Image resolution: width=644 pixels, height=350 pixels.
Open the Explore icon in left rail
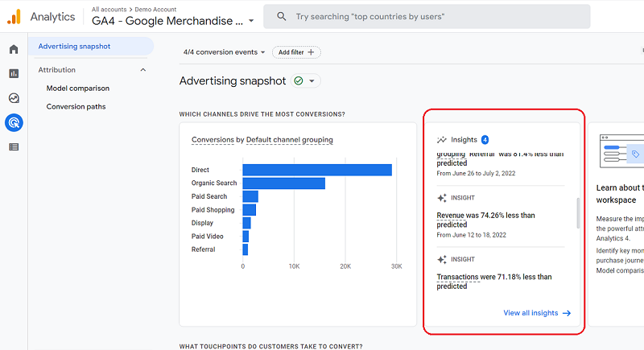tap(14, 98)
